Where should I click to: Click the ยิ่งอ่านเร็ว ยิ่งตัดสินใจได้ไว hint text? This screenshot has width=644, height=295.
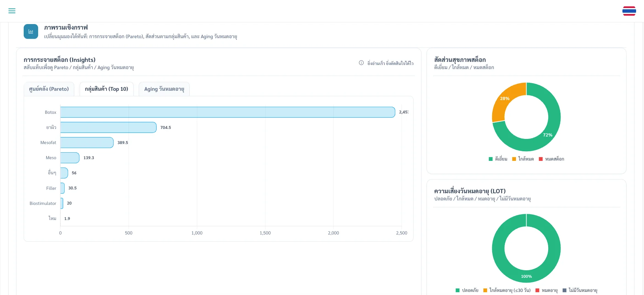click(391, 63)
